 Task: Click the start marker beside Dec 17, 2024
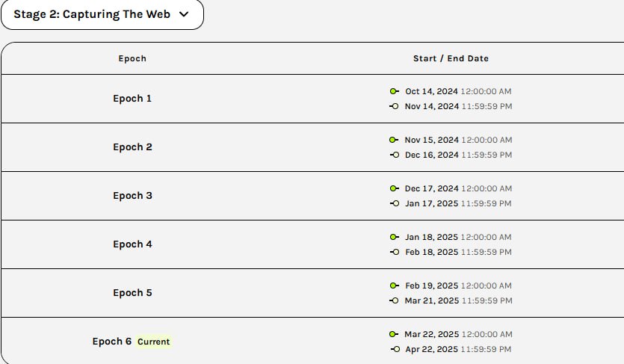coord(395,188)
